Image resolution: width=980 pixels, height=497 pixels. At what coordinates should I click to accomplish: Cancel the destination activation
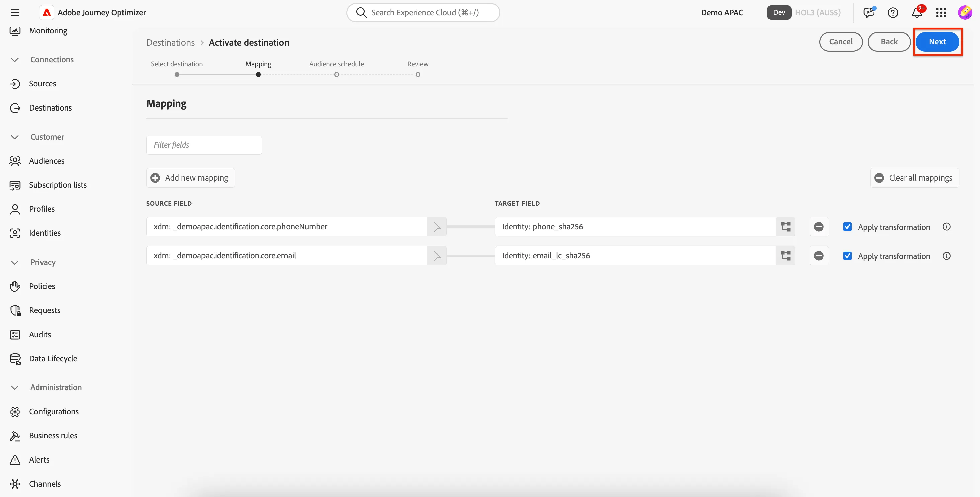pyautogui.click(x=840, y=42)
